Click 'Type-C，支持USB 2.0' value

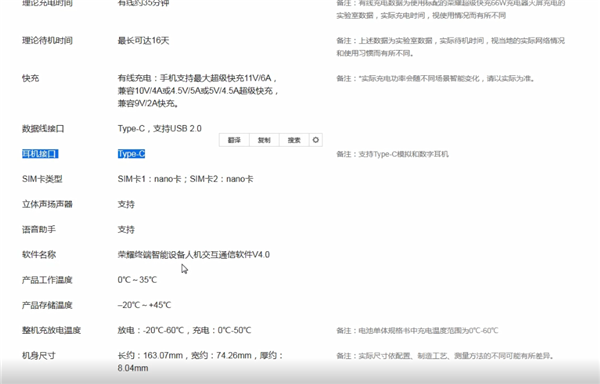[x=160, y=129]
